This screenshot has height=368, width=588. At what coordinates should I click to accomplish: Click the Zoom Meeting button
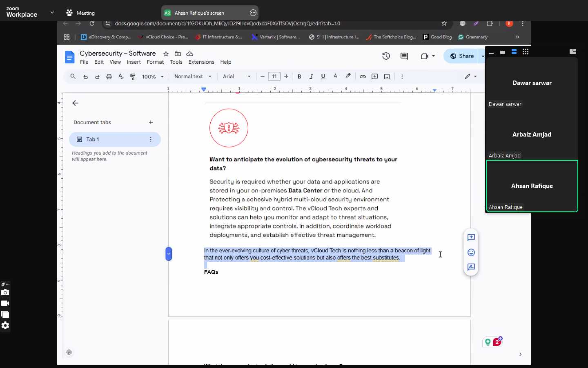81,13
